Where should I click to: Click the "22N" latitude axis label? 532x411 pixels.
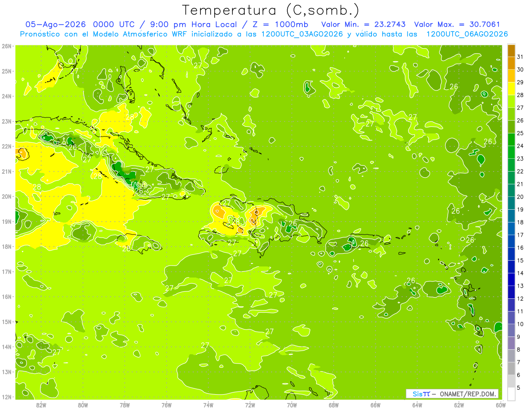coord(7,146)
